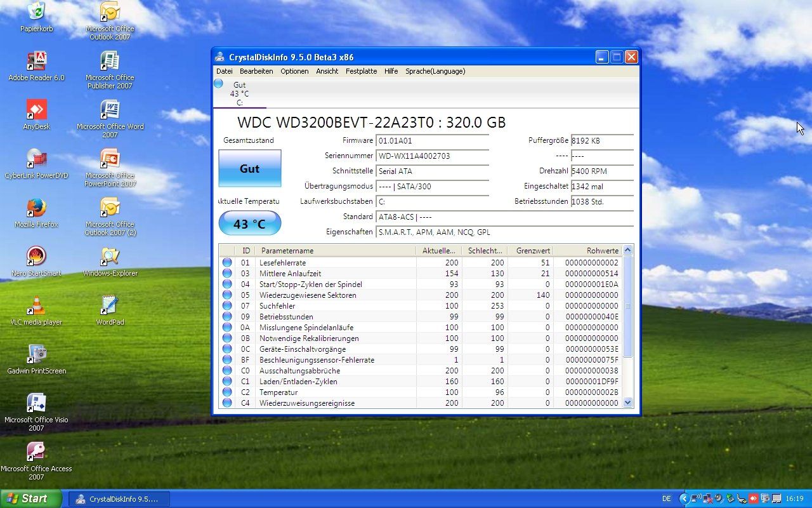
Task: Click the taskbar clock showing 16:19
Action: coord(794,499)
